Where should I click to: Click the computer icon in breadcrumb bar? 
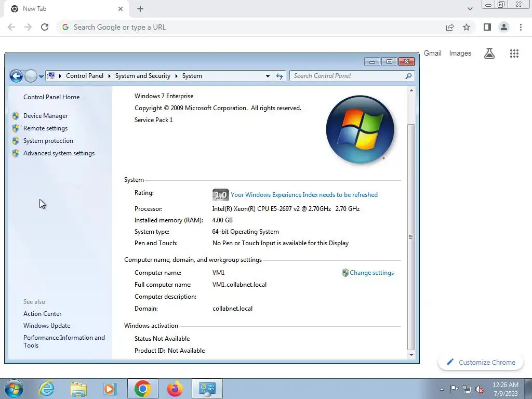click(51, 76)
